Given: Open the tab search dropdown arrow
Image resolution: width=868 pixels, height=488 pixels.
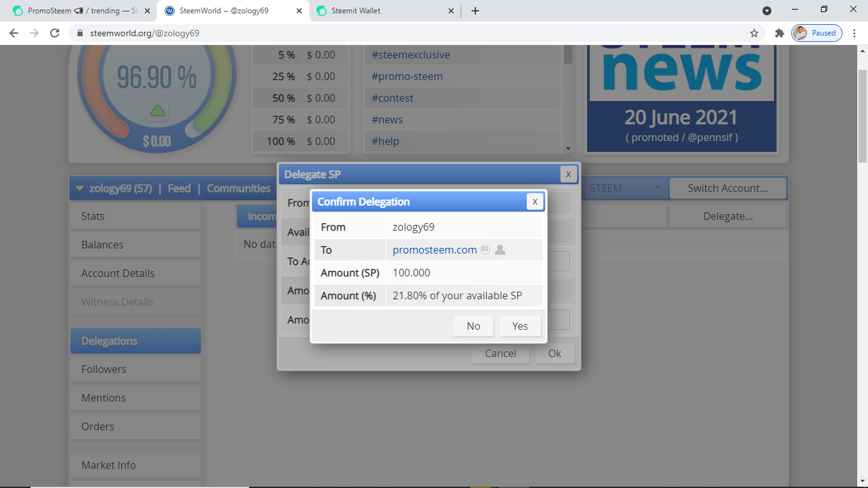Looking at the screenshot, I should (x=767, y=11).
